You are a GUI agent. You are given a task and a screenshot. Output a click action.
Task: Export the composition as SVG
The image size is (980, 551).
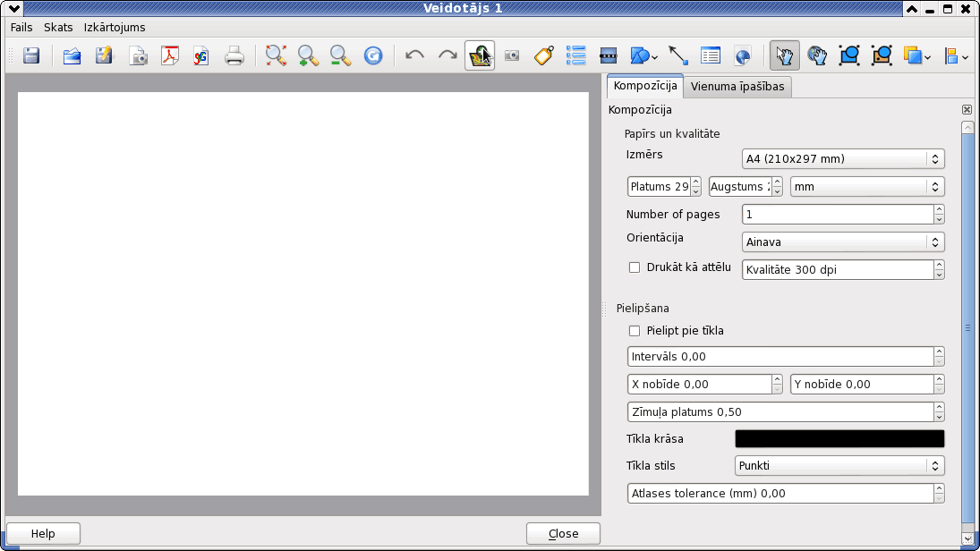pyautogui.click(x=201, y=56)
